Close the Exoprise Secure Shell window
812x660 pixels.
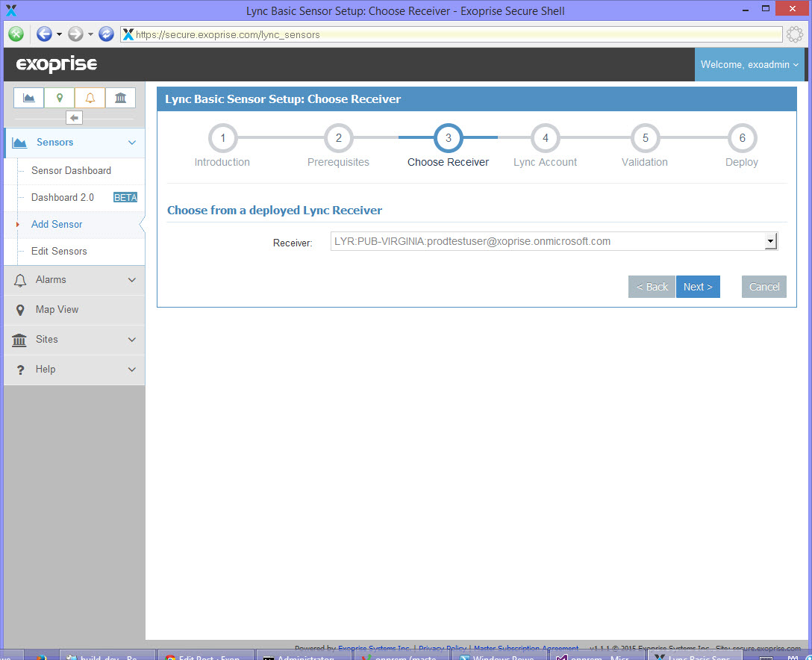[793, 9]
